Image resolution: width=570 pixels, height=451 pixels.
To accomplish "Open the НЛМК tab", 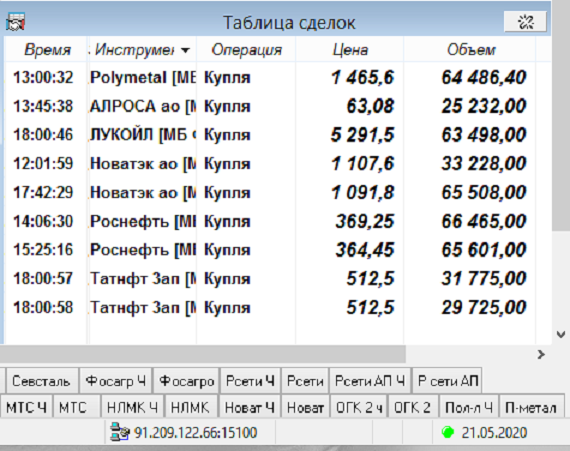I will coord(191,407).
